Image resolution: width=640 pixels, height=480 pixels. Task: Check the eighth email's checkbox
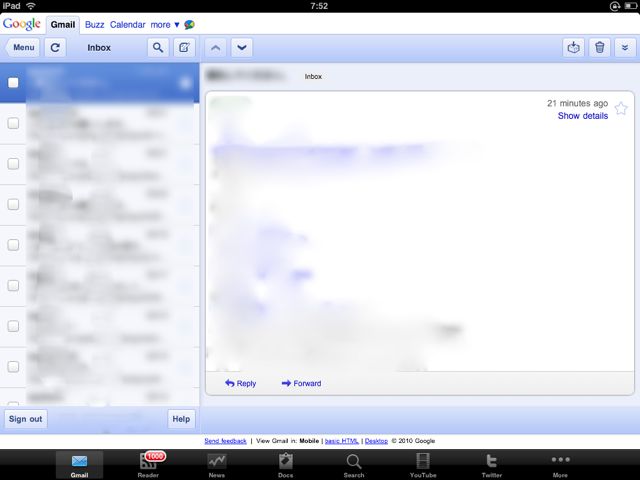coord(13,367)
